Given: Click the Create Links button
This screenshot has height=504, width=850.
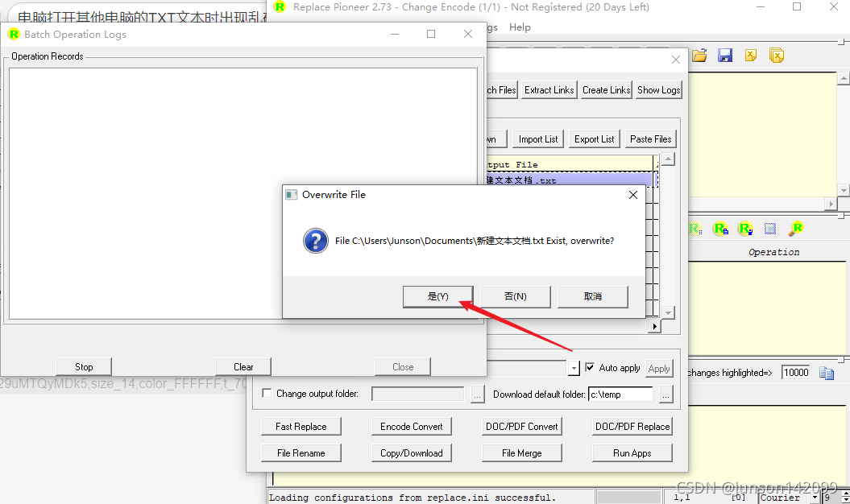Looking at the screenshot, I should point(606,90).
